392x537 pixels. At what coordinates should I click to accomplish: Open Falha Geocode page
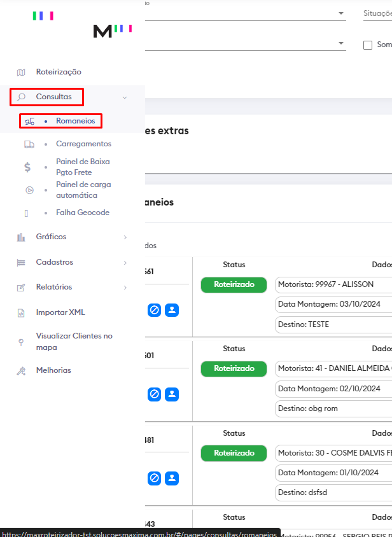click(83, 213)
